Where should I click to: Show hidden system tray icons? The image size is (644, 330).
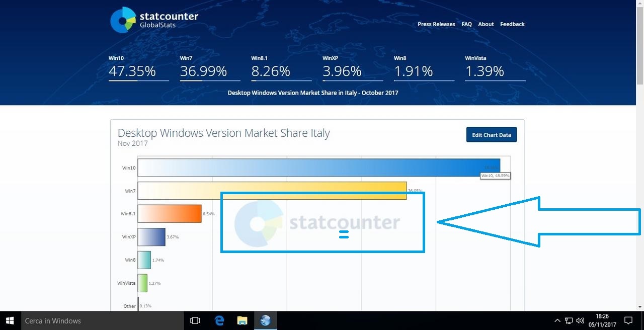point(557,320)
